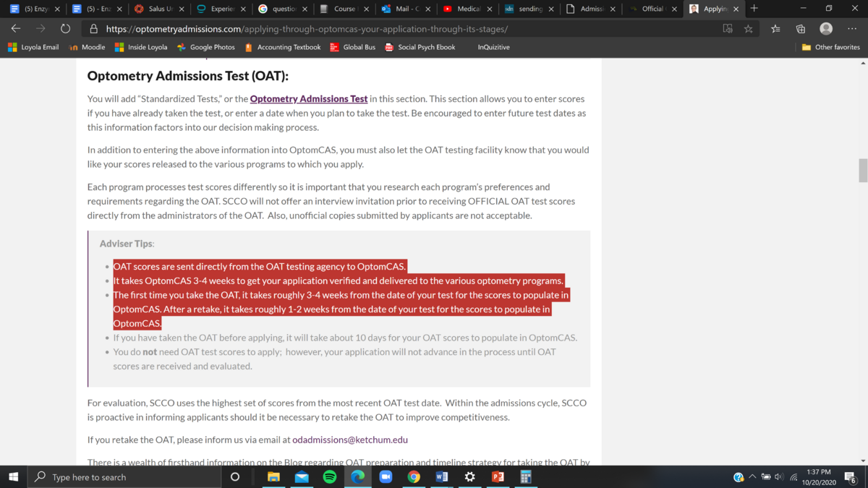
Task: Add this page to favorites (star icon)
Action: coord(749,29)
